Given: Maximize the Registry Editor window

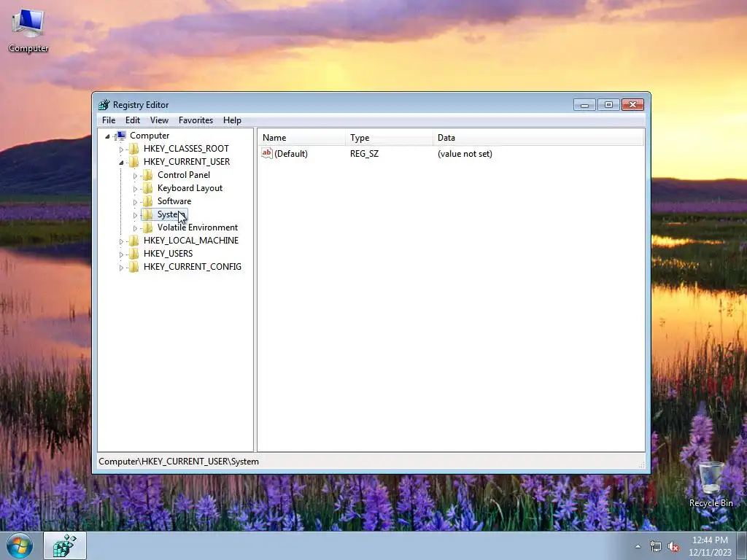Looking at the screenshot, I should click(608, 105).
